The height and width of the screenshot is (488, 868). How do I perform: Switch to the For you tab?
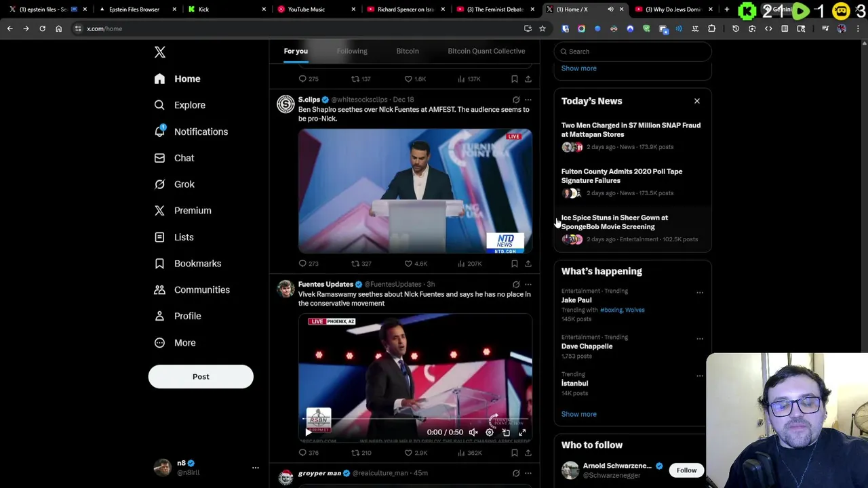pos(296,52)
